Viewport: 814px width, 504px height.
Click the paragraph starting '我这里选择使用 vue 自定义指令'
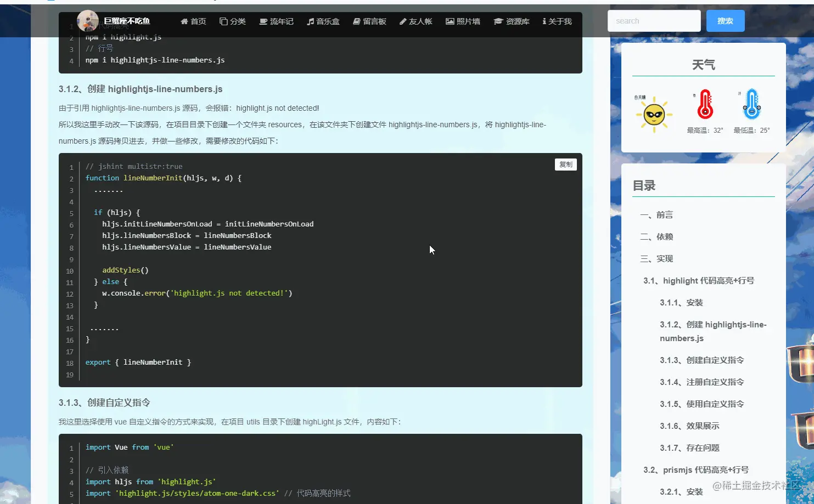[x=230, y=422]
